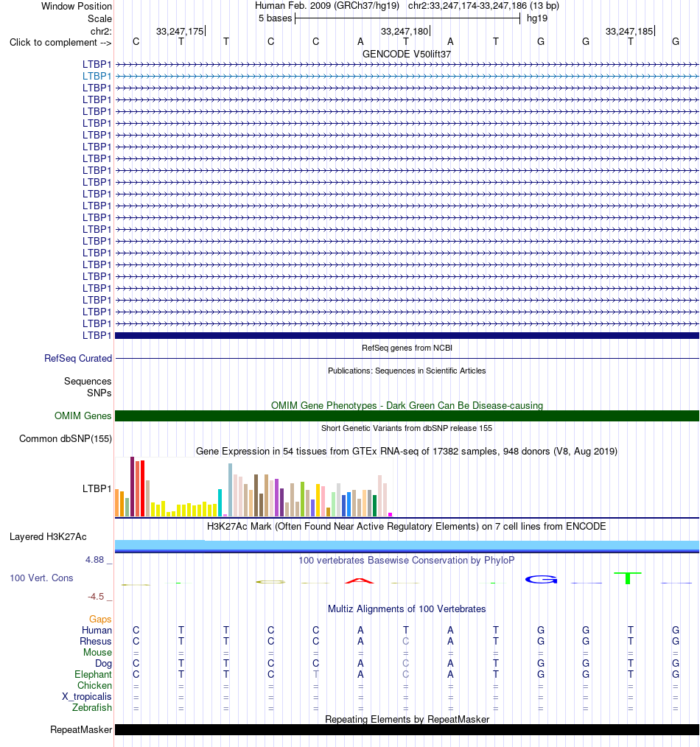Click 'Multiz Alignments of 100 Vertebrates' title
700x747 pixels.
coord(407,609)
